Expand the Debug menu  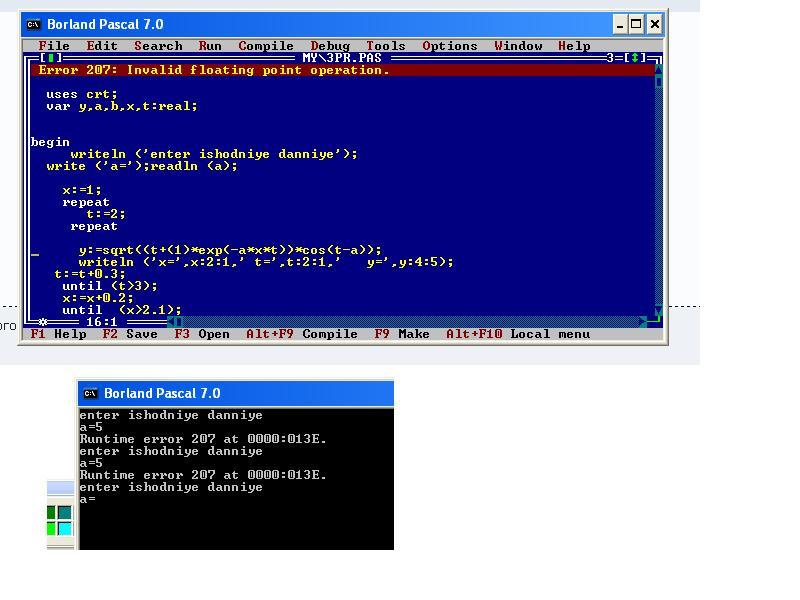tap(330, 46)
